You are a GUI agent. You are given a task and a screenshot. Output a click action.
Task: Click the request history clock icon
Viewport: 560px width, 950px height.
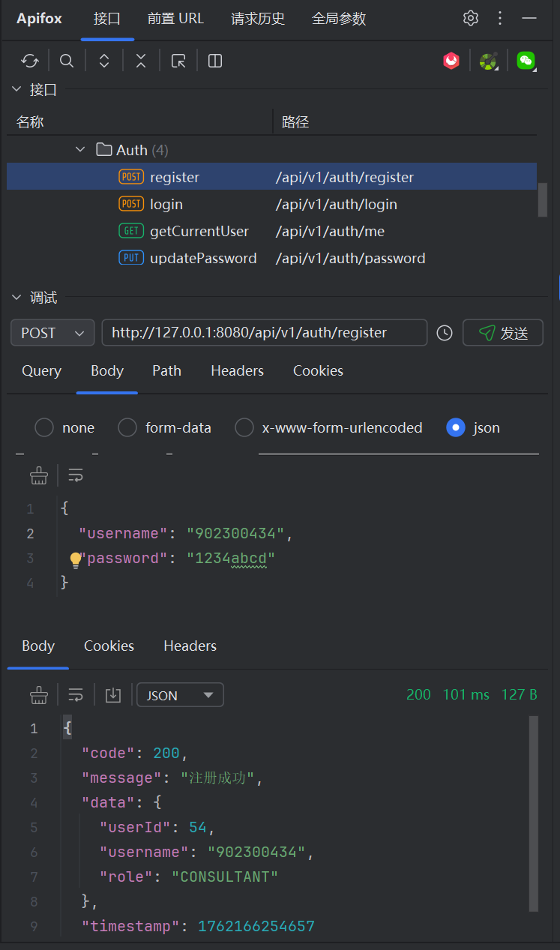coord(445,333)
